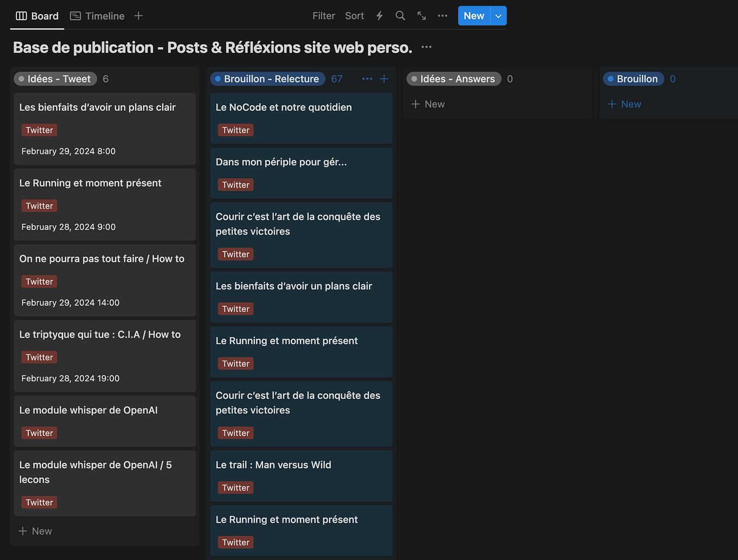
Task: Open the Filter options
Action: pyautogui.click(x=323, y=16)
